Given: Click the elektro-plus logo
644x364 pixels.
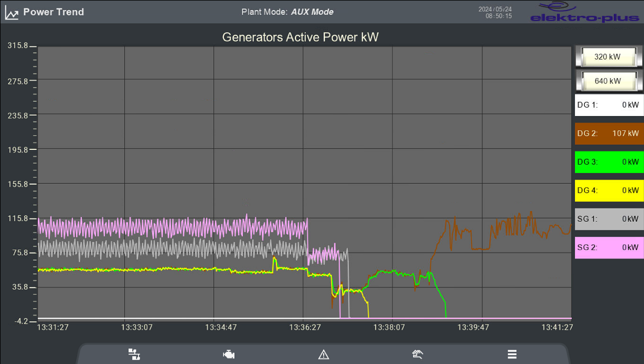Looking at the screenshot, I should [x=585, y=12].
